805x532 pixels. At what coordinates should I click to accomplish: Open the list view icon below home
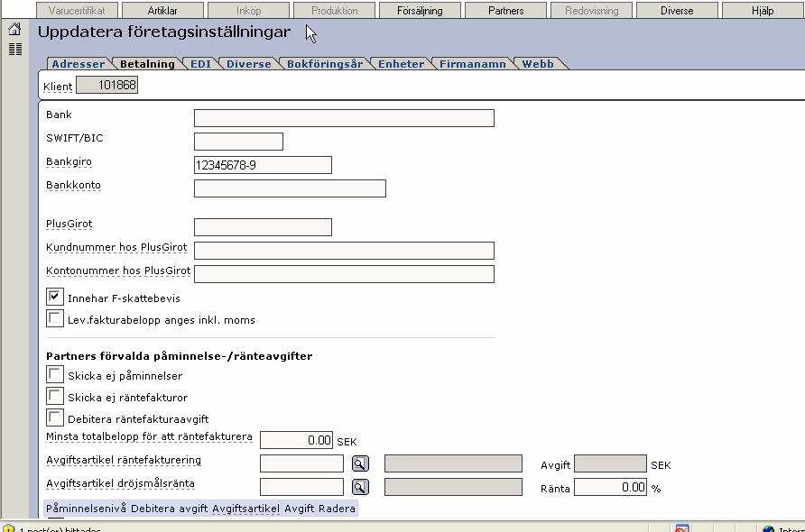[x=15, y=50]
